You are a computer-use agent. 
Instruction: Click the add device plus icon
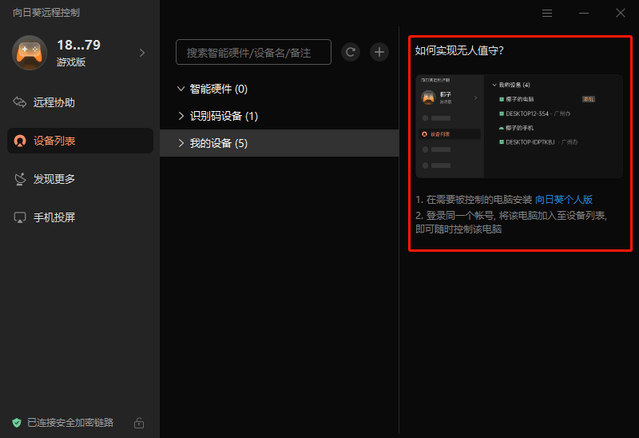[x=379, y=52]
